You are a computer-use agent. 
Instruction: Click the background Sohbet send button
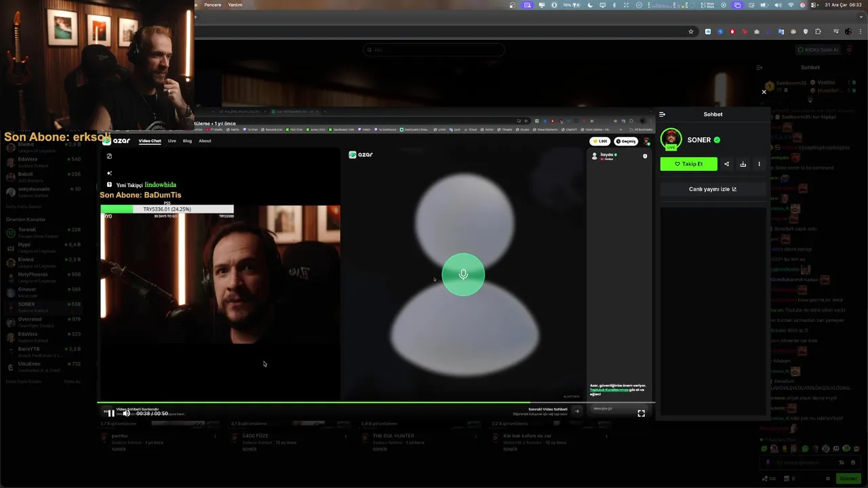click(x=848, y=479)
